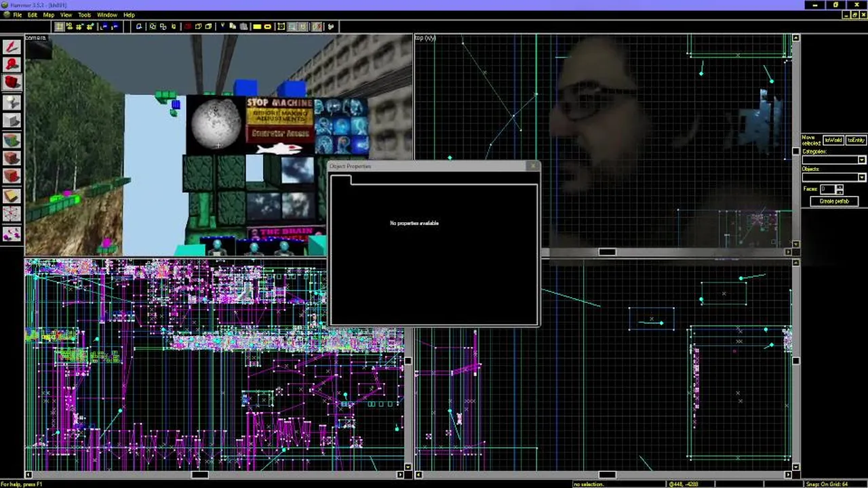868x488 pixels.
Task: Click the empty tab in Object Properties
Action: point(341,180)
